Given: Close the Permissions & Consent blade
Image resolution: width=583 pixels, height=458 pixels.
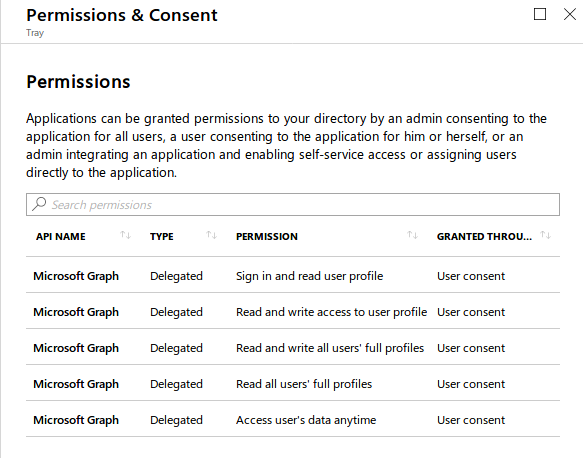Looking at the screenshot, I should 570,14.
